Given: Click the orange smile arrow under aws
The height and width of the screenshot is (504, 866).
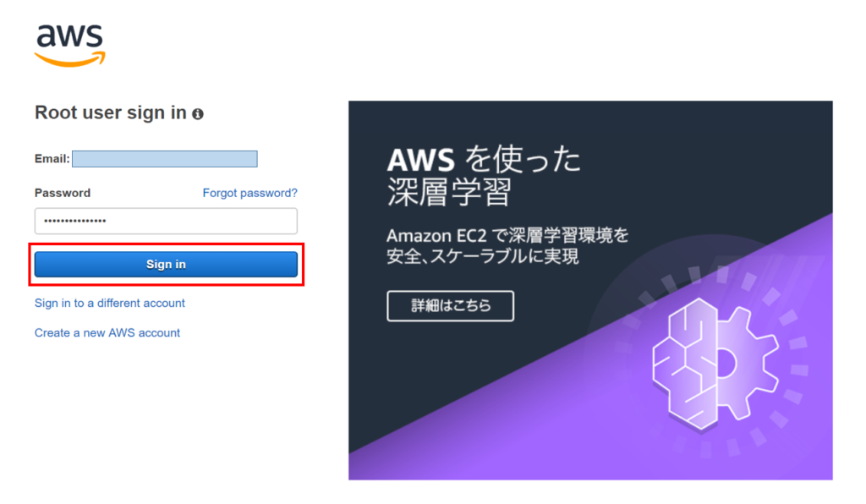Looking at the screenshot, I should pyautogui.click(x=70, y=58).
